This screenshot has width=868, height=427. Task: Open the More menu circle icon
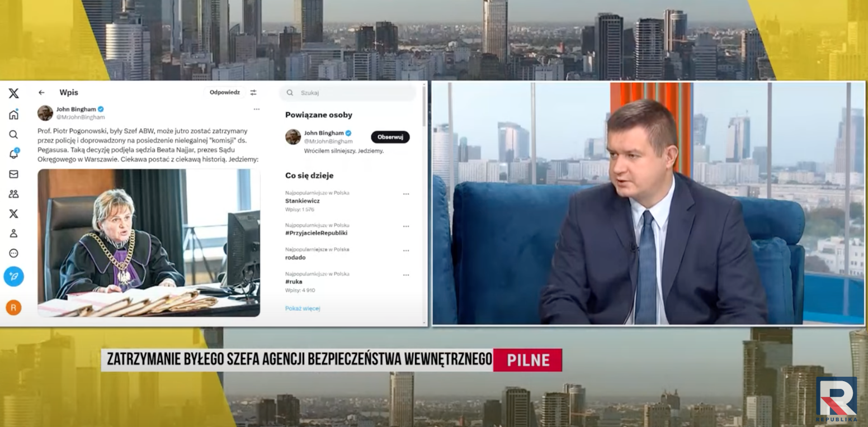point(13,253)
